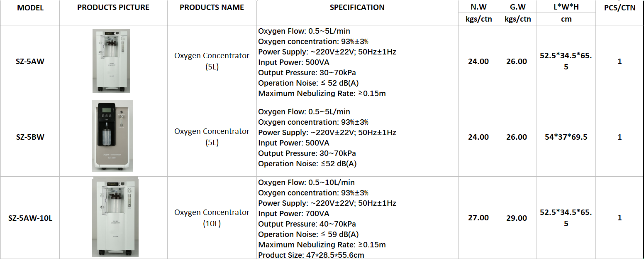
Task: Select the SZ-5BW specification text cell
Action: pyautogui.click(x=357, y=137)
